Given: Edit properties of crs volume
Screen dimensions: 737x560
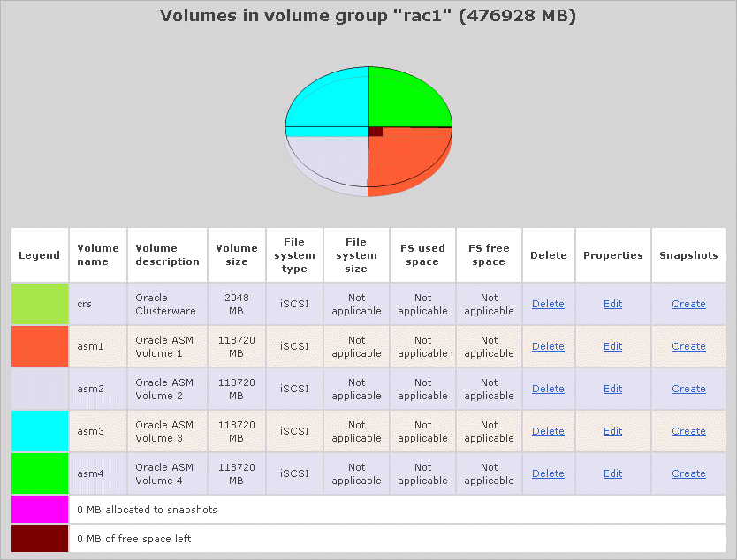Looking at the screenshot, I should (x=613, y=304).
